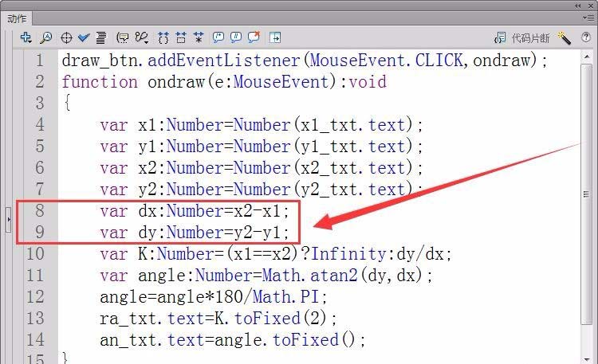This screenshot has width=598, height=364.
Task: Click 'var dx:Number=x2-x1;' line
Action: click(x=195, y=211)
